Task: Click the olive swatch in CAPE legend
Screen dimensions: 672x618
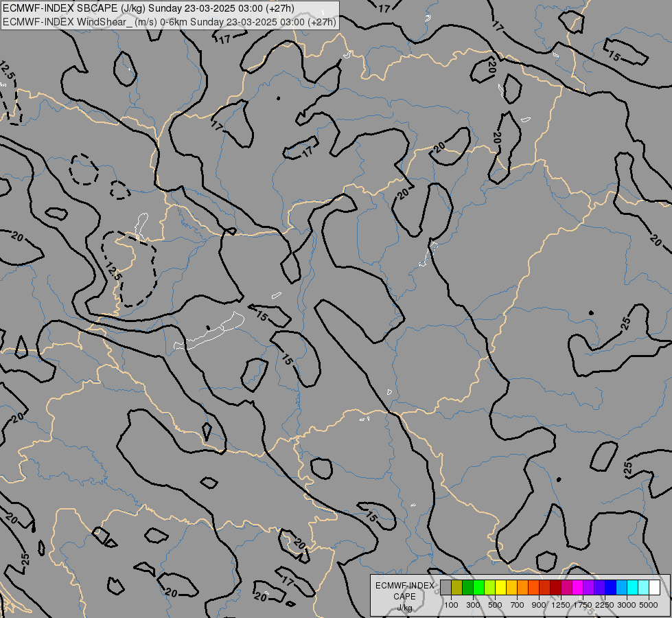Action: [x=457, y=587]
